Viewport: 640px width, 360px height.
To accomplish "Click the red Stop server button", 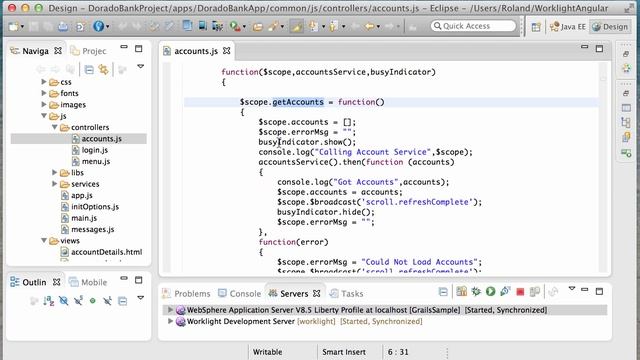I will pyautogui.click(x=520, y=292).
